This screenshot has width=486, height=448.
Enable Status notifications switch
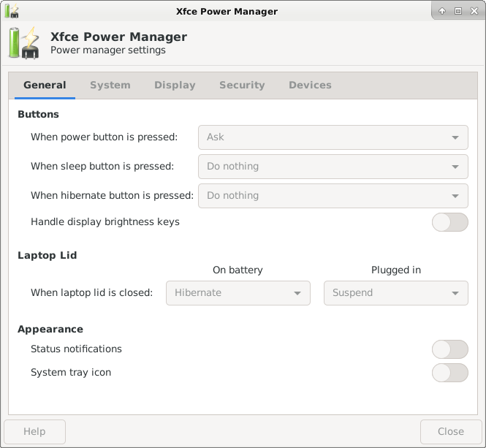[449, 349]
